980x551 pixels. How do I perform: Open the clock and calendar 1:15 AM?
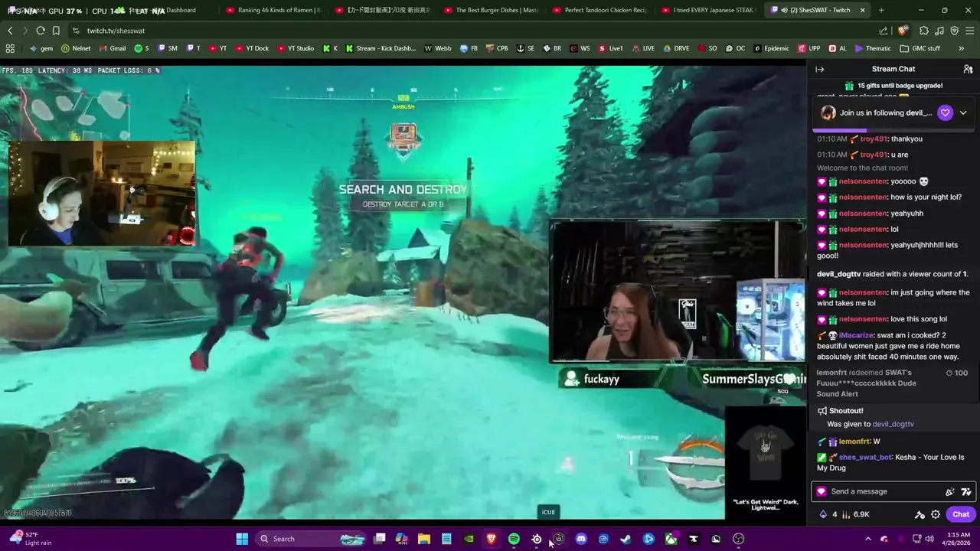pos(958,539)
